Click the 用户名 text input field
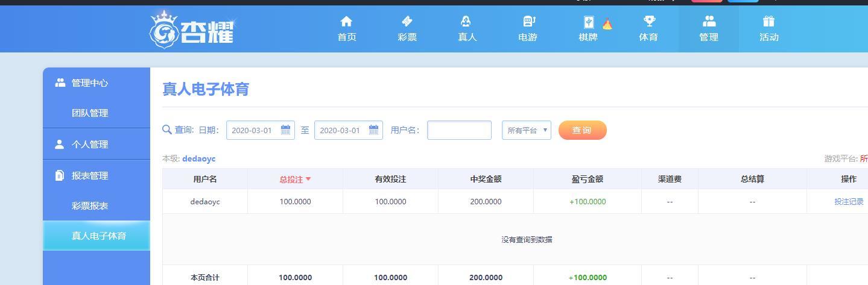This screenshot has width=868, height=285. pos(459,130)
